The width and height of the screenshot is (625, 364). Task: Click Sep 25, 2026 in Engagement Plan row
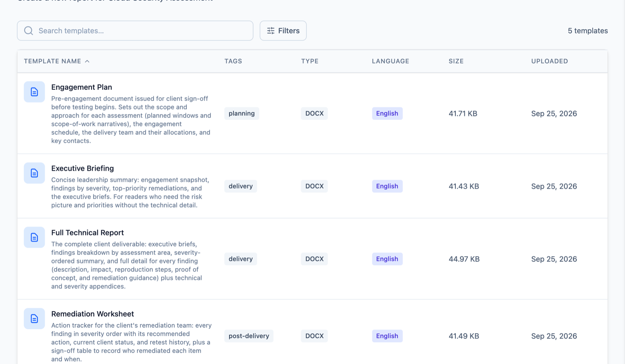click(x=554, y=113)
